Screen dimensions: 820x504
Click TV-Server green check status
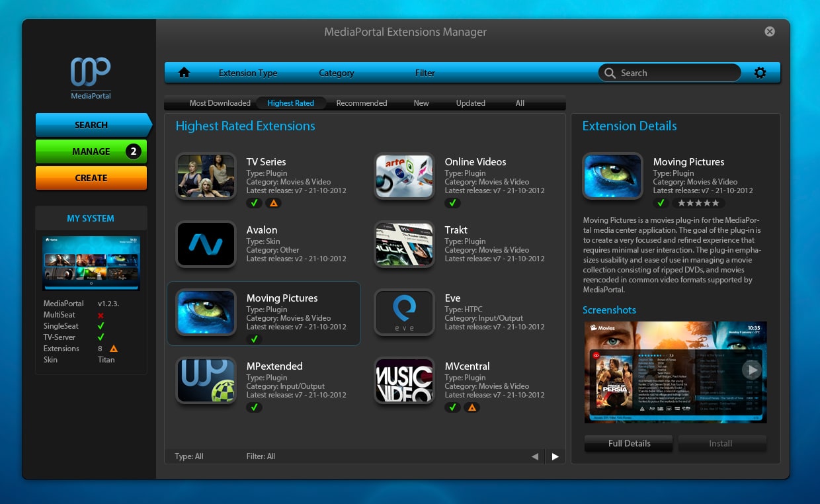[101, 337]
